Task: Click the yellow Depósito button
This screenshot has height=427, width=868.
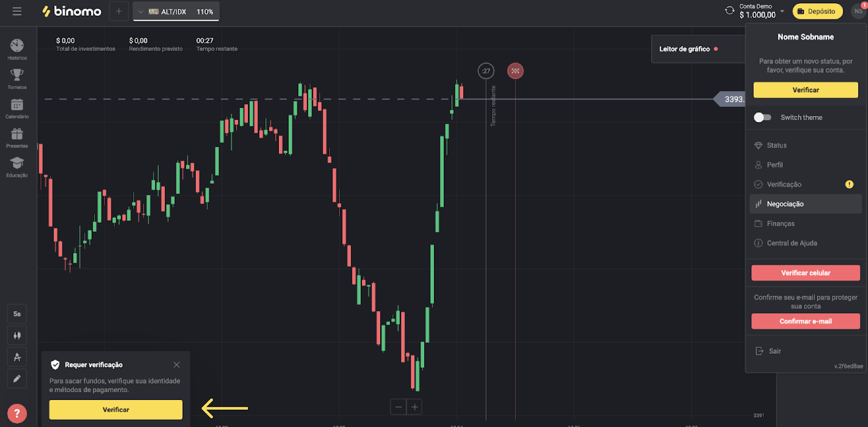Action: pyautogui.click(x=817, y=11)
